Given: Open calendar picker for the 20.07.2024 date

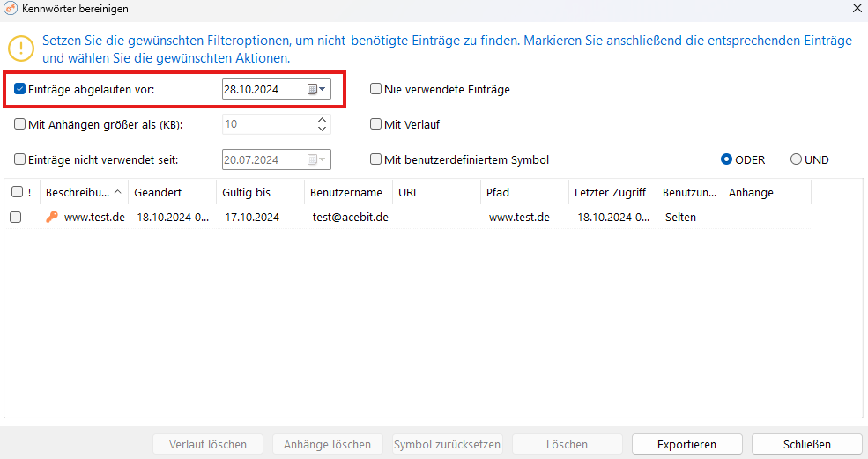Looking at the screenshot, I should pos(317,159).
